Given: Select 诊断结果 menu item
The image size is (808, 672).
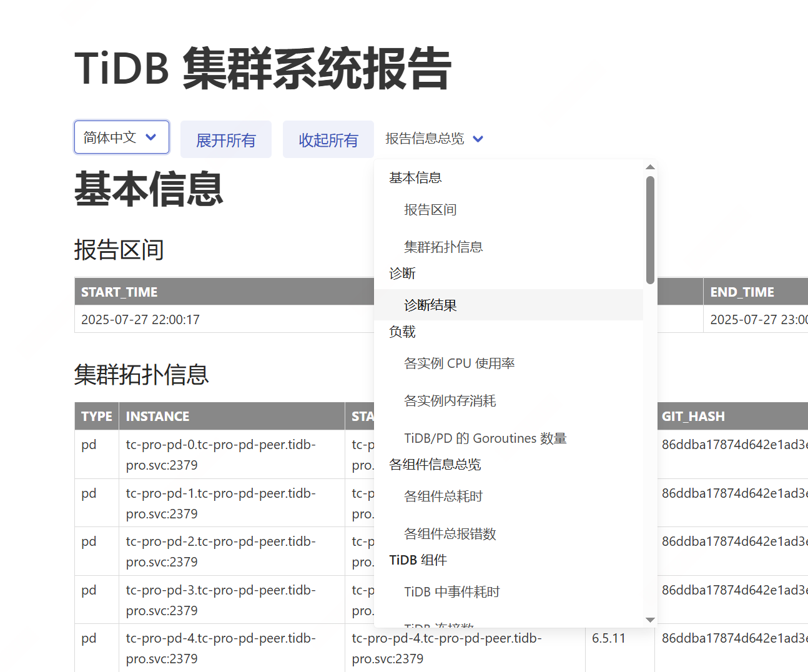Looking at the screenshot, I should pos(430,305).
